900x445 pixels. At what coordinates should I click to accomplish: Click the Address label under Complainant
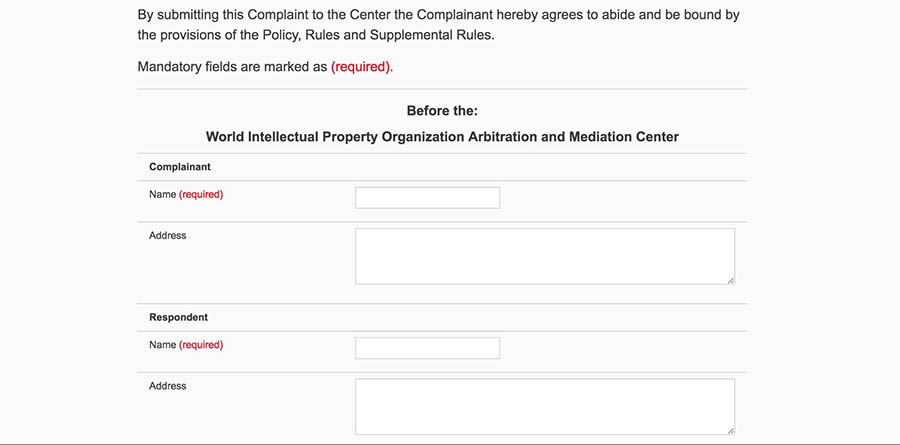click(167, 235)
